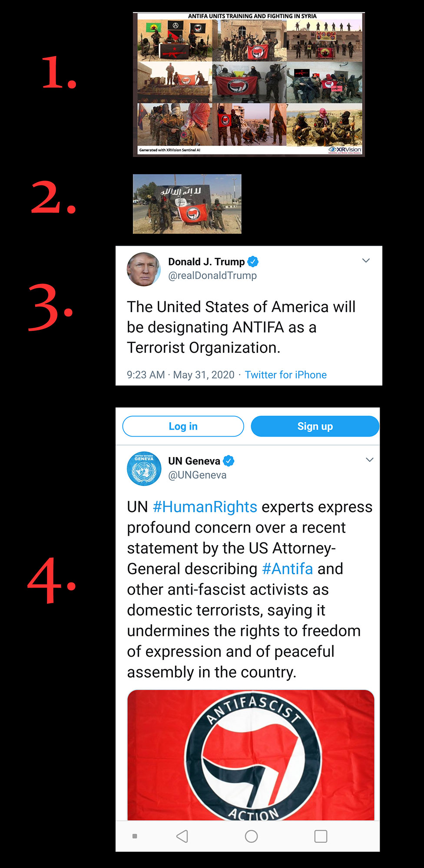Open the Antifascist Action flag image

(251, 755)
